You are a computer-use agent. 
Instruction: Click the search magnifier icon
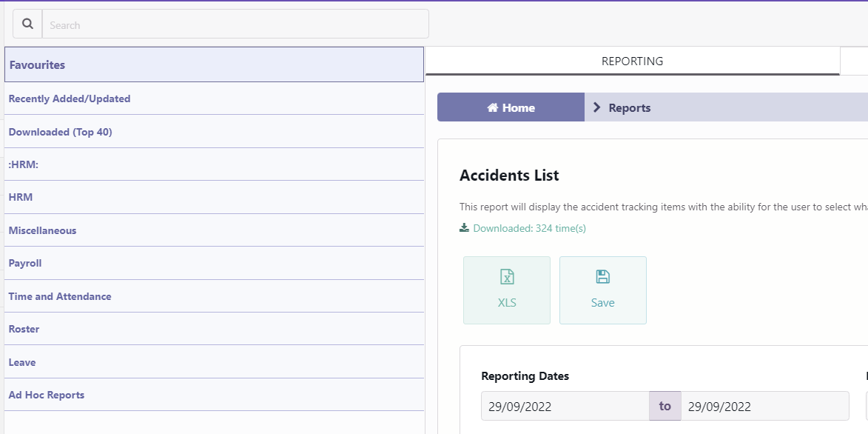coord(27,23)
